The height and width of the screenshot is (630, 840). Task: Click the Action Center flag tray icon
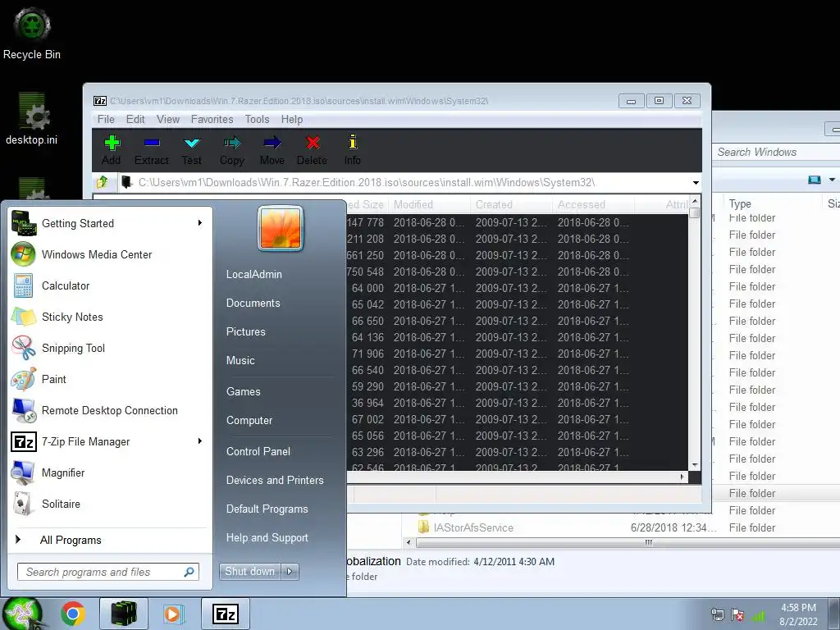click(737, 615)
